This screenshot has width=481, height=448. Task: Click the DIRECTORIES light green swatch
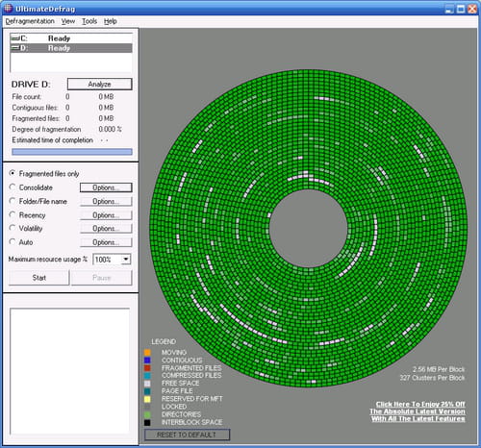tap(147, 414)
